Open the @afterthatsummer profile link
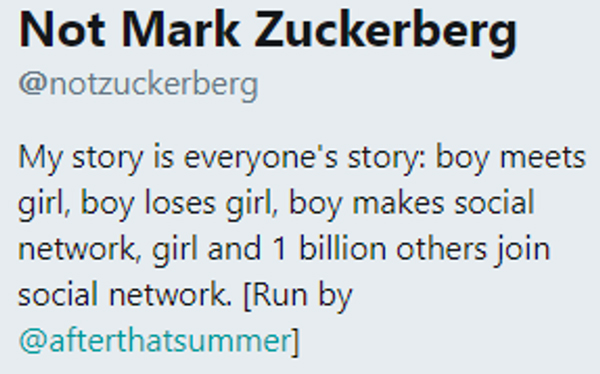Image resolution: width=600 pixels, height=374 pixels. [x=155, y=341]
